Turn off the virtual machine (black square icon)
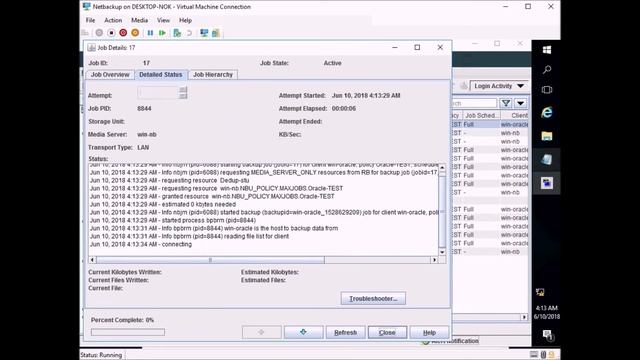 tap(111, 33)
